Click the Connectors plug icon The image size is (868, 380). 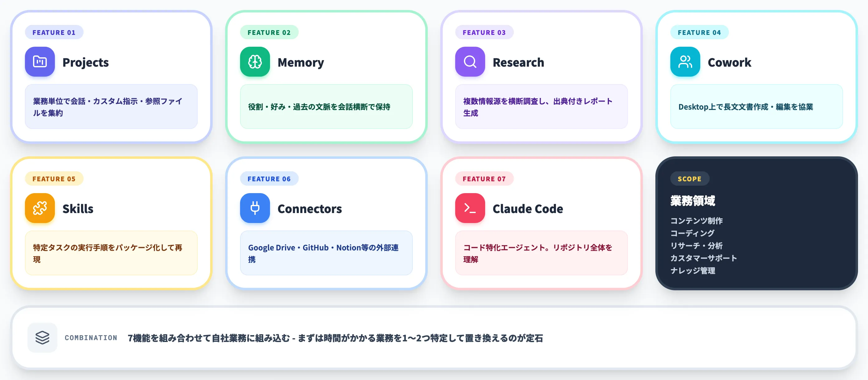pos(255,208)
